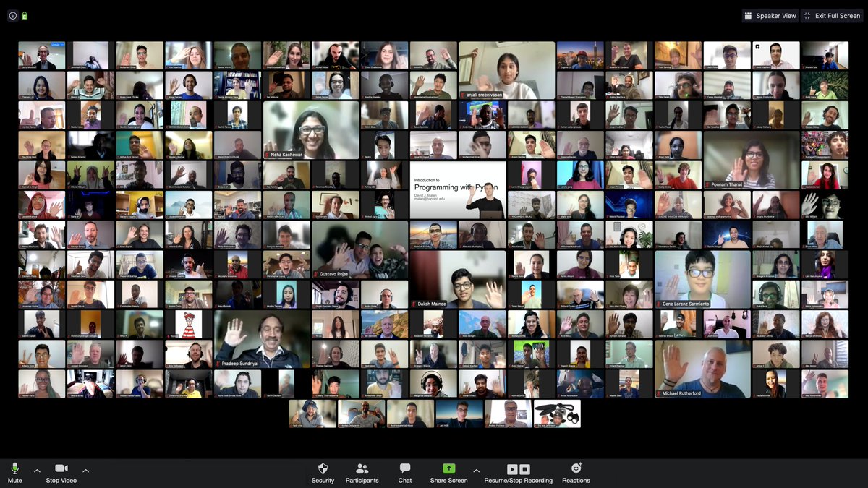This screenshot has width=868, height=488.
Task: Select Poonam Thanvi's video tile
Action: 751,160
